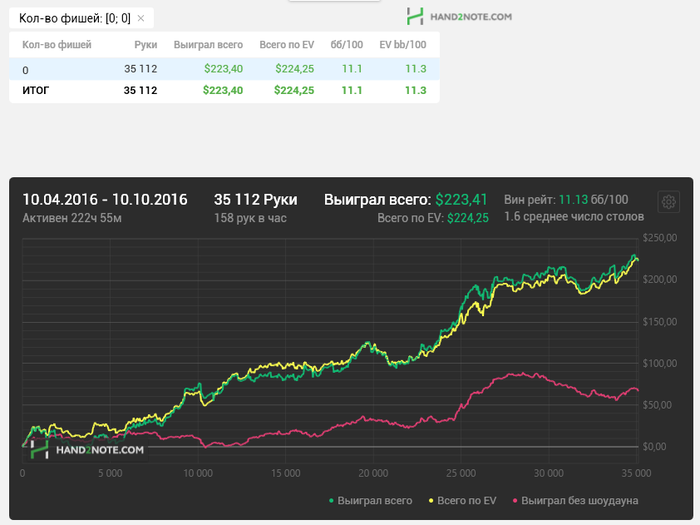700x525 pixels.
Task: Sort by 'бб/100' column header
Action: pos(346,45)
